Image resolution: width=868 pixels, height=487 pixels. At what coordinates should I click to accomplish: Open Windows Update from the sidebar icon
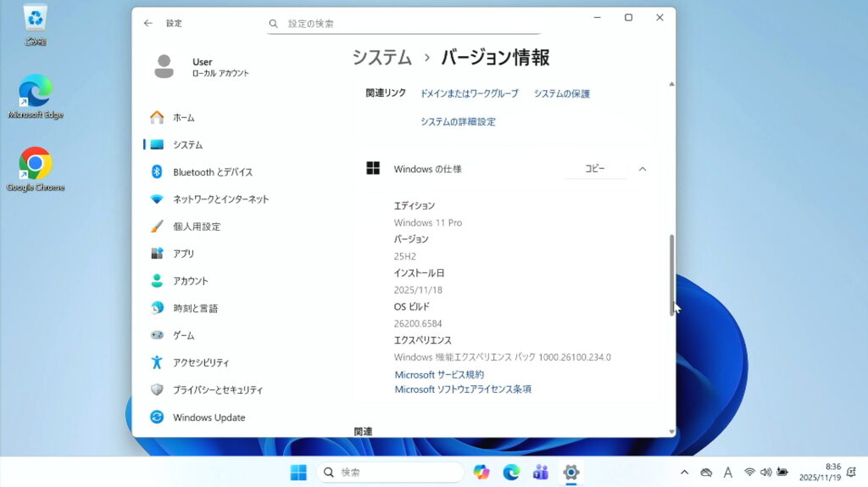pyautogui.click(x=157, y=417)
